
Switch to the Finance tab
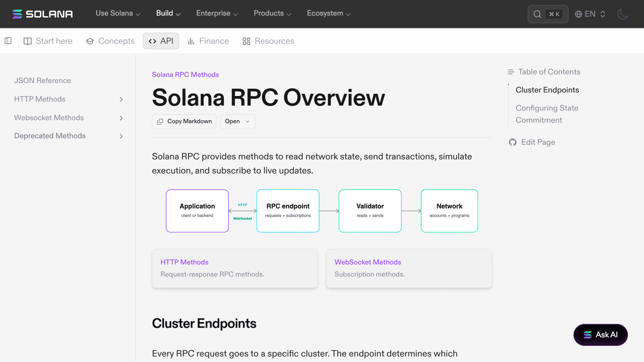[208, 41]
